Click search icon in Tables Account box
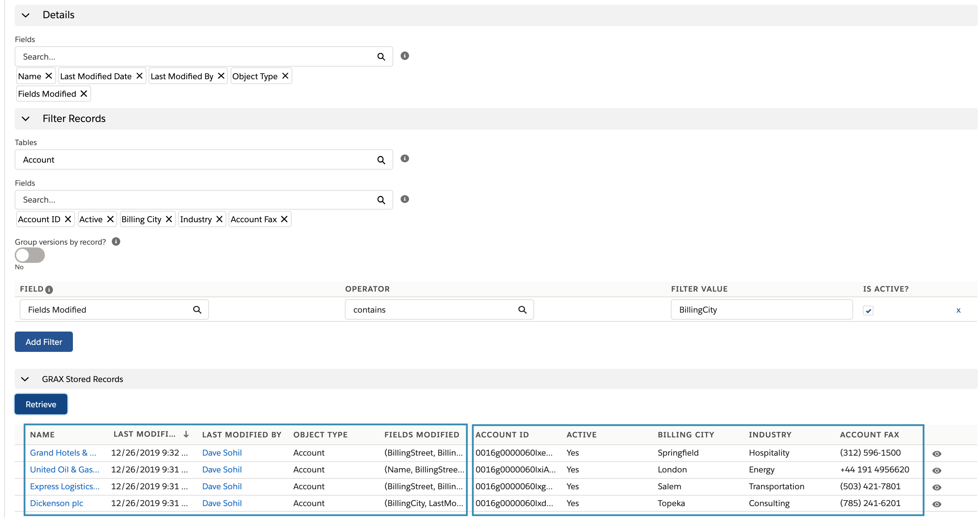The height and width of the screenshot is (518, 980). tap(381, 160)
